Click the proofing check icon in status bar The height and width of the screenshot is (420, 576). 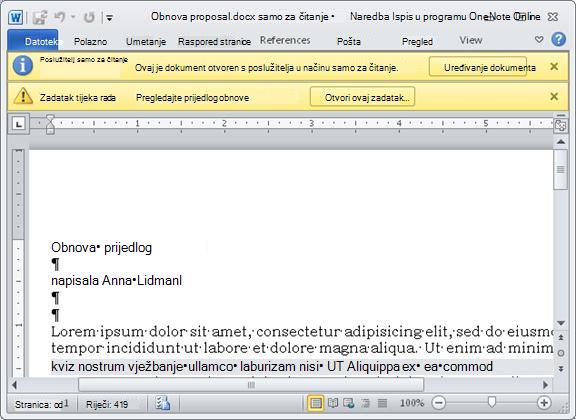[x=163, y=403]
